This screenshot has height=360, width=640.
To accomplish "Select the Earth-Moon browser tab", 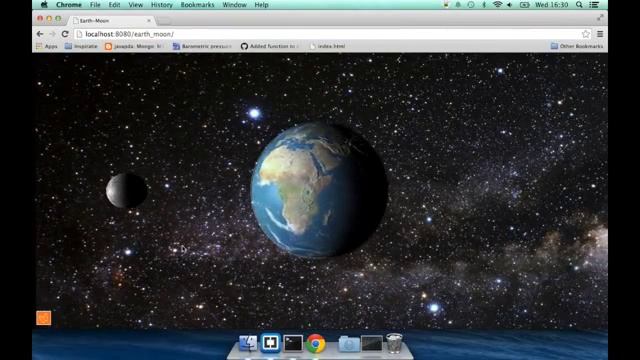I will point(110,20).
